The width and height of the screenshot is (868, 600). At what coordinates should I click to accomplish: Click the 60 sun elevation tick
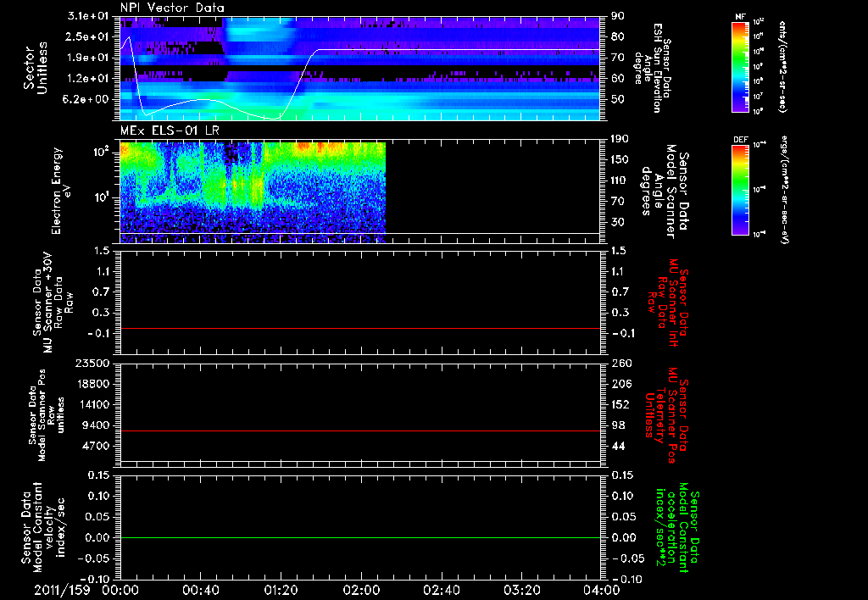point(618,78)
